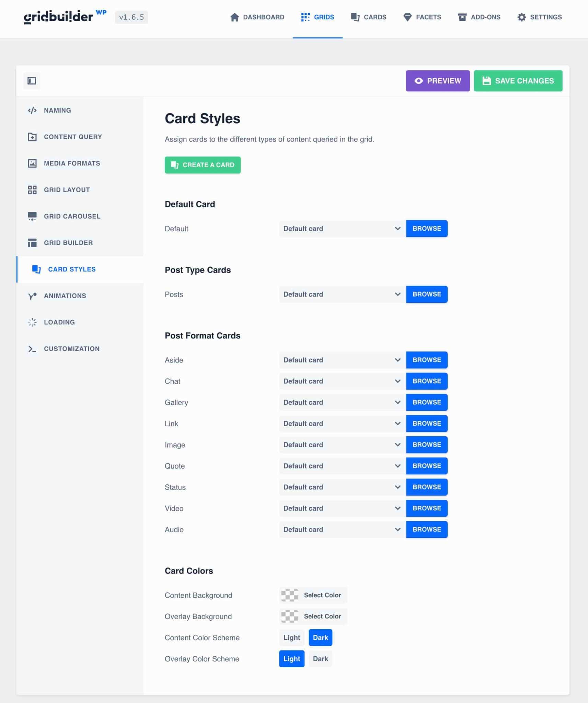Screen dimensions: 588x703
Task: Set Content Color Scheme to Light
Action: (x=291, y=638)
